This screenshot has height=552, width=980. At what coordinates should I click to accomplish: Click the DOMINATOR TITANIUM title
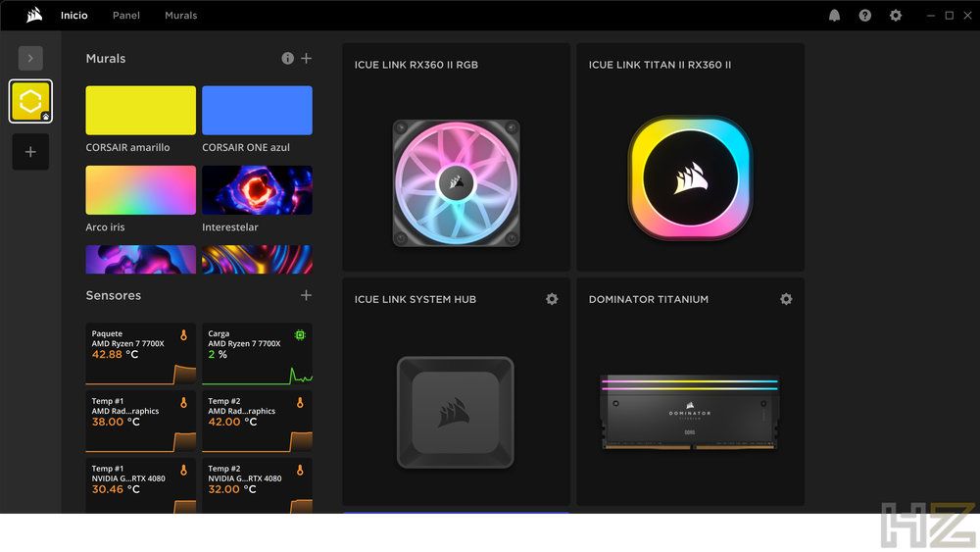coord(649,299)
